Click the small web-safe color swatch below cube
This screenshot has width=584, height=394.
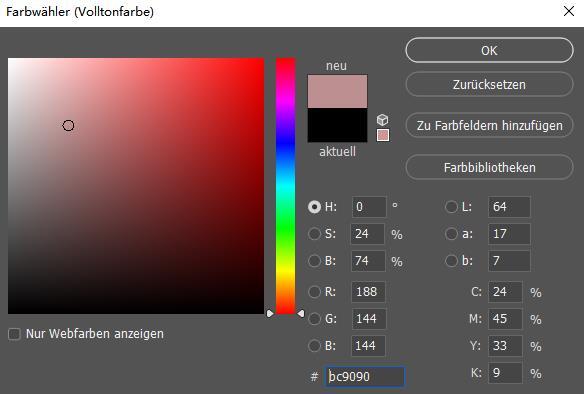[x=383, y=135]
